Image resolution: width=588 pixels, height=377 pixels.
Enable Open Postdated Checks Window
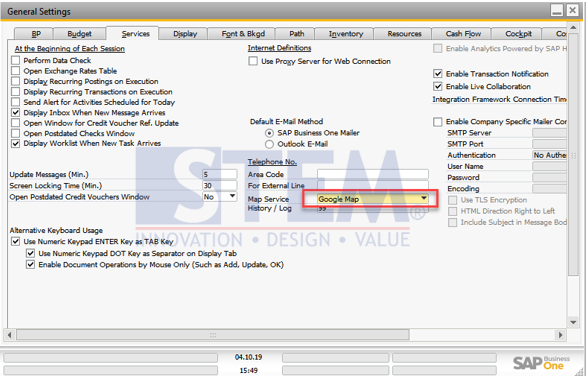tap(15, 133)
